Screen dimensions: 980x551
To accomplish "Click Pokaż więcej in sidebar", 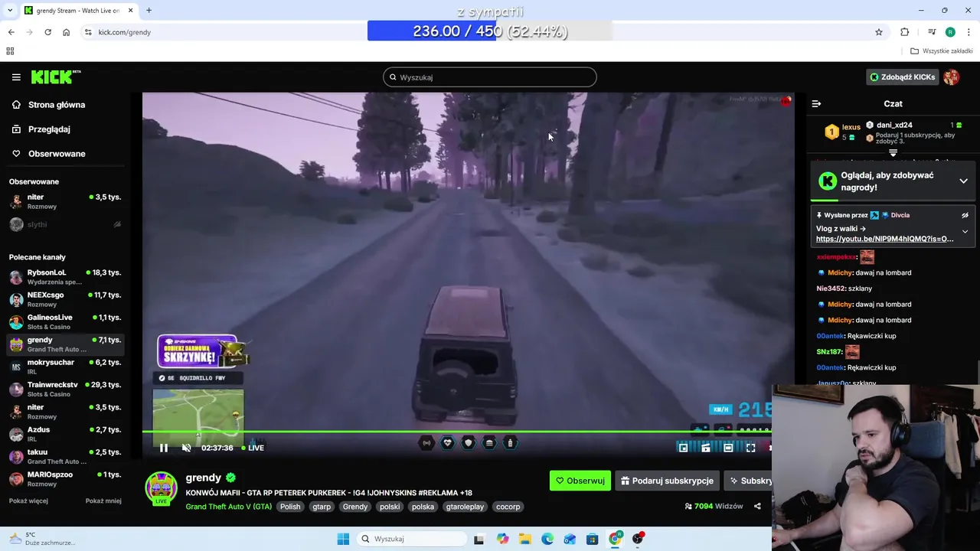I will pyautogui.click(x=28, y=501).
